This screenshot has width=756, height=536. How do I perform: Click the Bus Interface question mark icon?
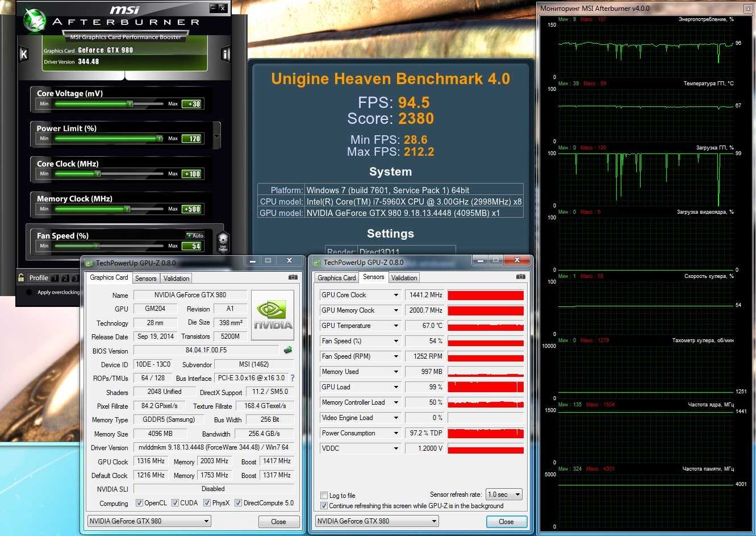coord(293,378)
